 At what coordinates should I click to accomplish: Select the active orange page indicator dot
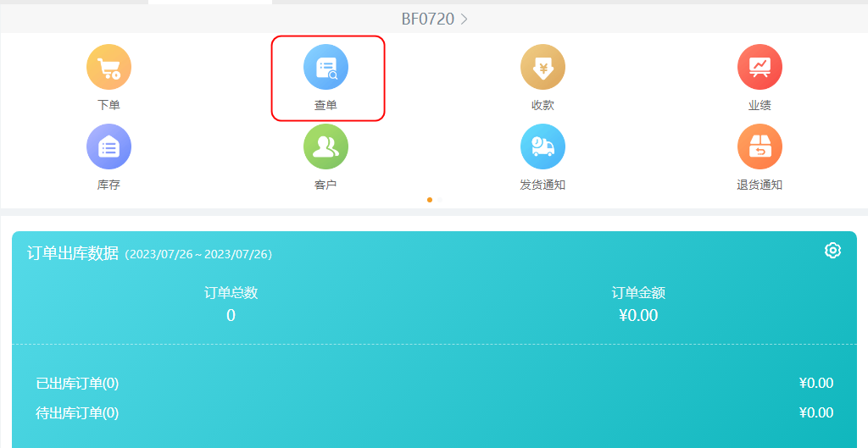(430, 200)
